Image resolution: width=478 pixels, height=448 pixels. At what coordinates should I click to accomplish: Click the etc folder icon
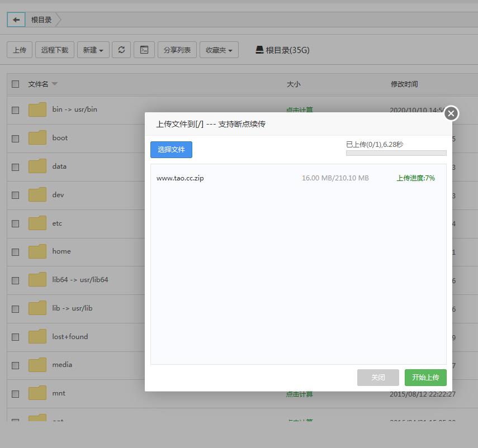click(37, 223)
